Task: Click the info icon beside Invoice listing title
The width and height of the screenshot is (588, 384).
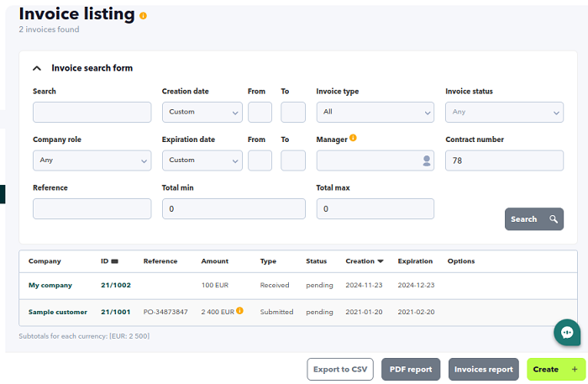Action: pyautogui.click(x=143, y=16)
